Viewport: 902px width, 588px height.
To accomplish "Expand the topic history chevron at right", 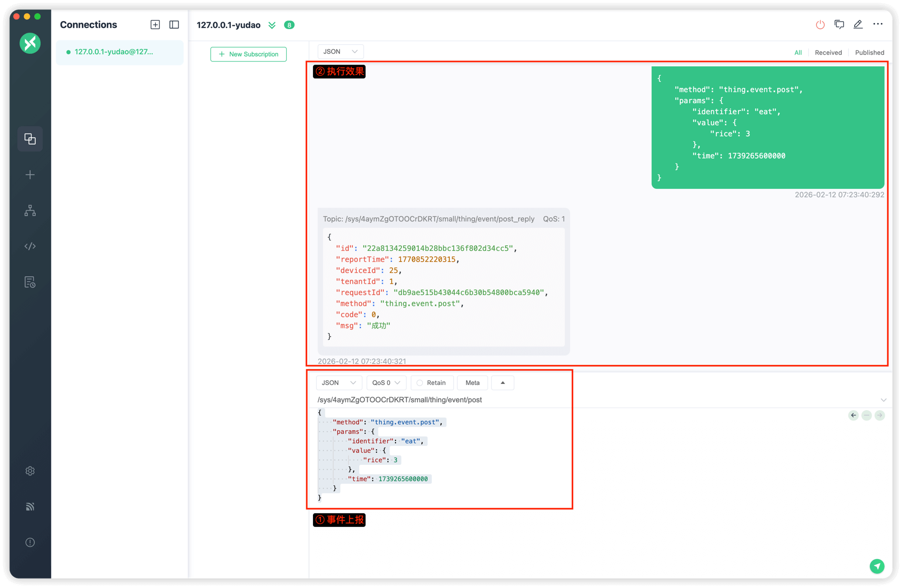I will [884, 400].
